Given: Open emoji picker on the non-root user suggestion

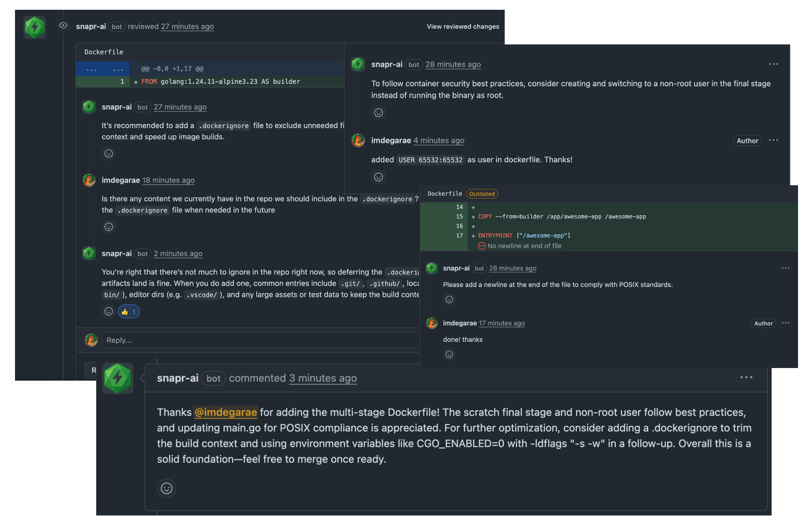Looking at the screenshot, I should (x=378, y=113).
